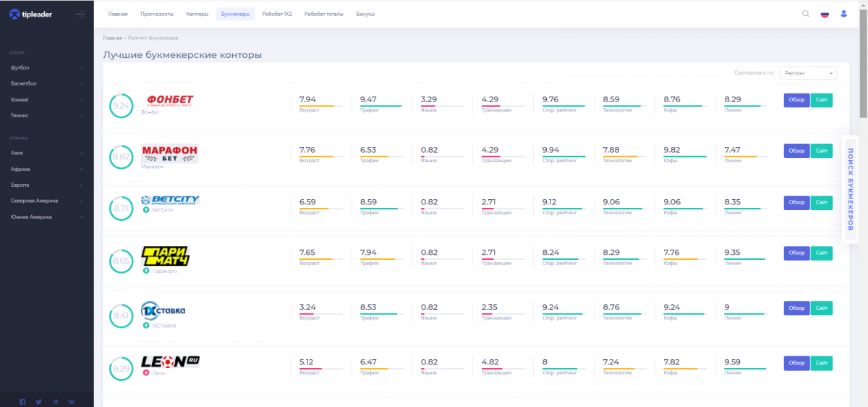Open the Telegram social icon in sidebar

click(x=55, y=401)
